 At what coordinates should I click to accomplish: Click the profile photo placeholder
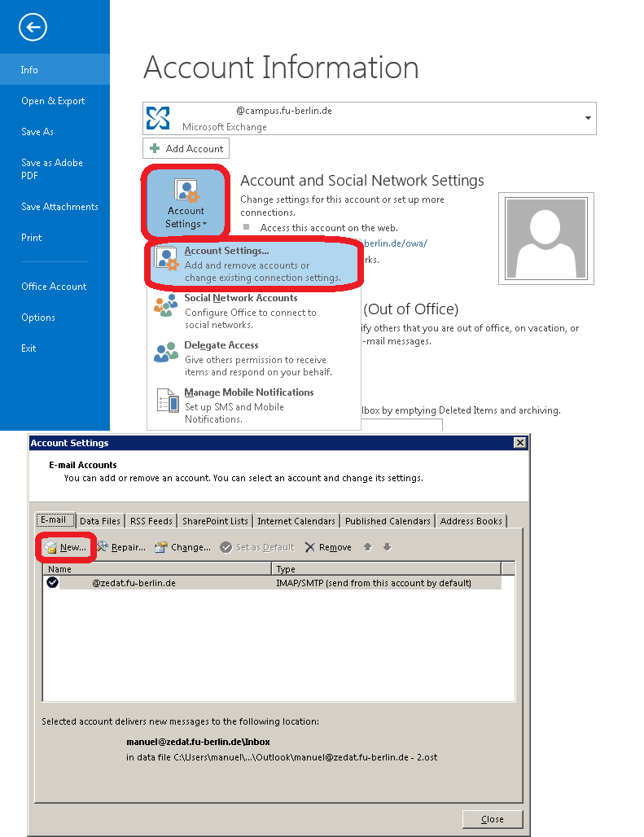[546, 239]
